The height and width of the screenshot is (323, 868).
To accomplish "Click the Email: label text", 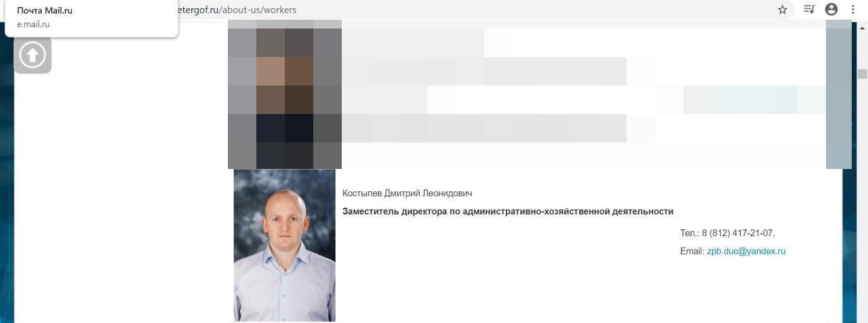I will [692, 251].
